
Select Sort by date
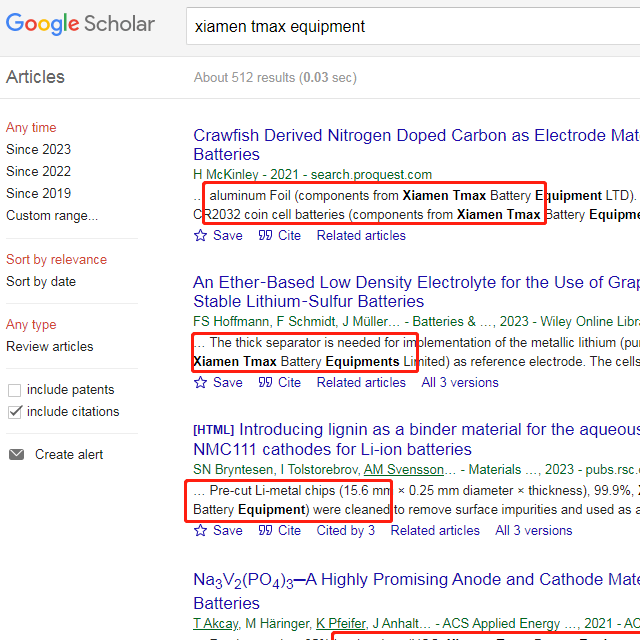41,282
